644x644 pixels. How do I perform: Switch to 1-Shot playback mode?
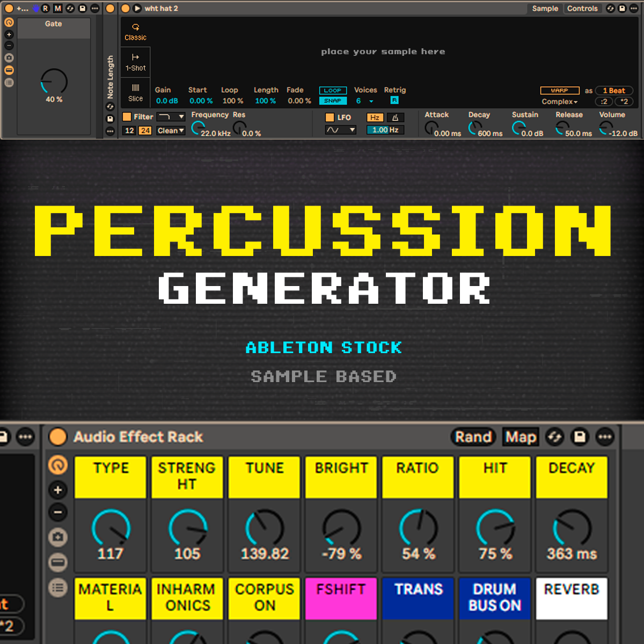[135, 62]
